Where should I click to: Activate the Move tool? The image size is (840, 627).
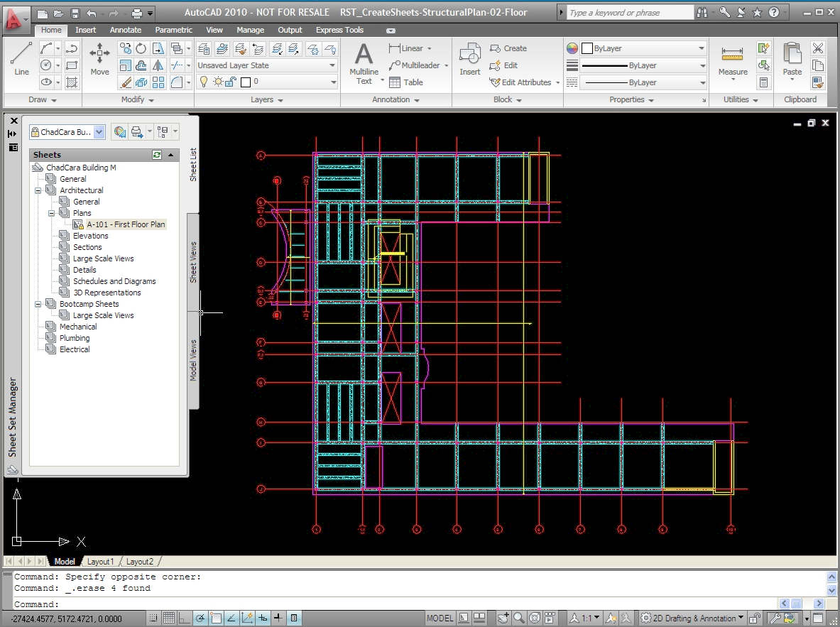point(99,59)
